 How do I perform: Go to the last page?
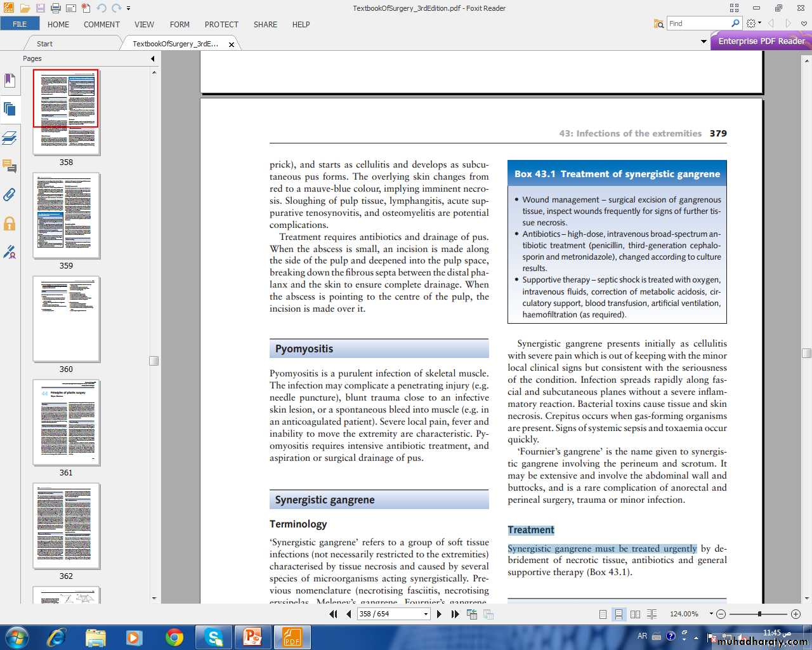[x=455, y=614]
